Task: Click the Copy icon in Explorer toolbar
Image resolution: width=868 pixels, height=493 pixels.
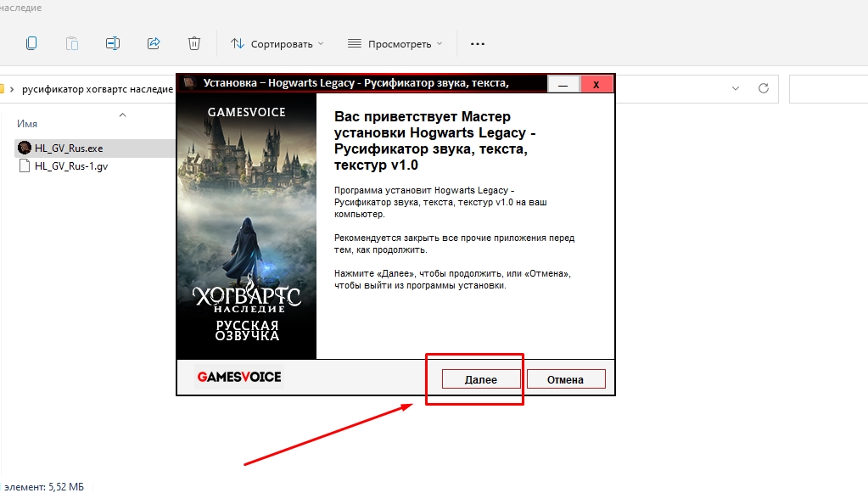Action: (31, 43)
